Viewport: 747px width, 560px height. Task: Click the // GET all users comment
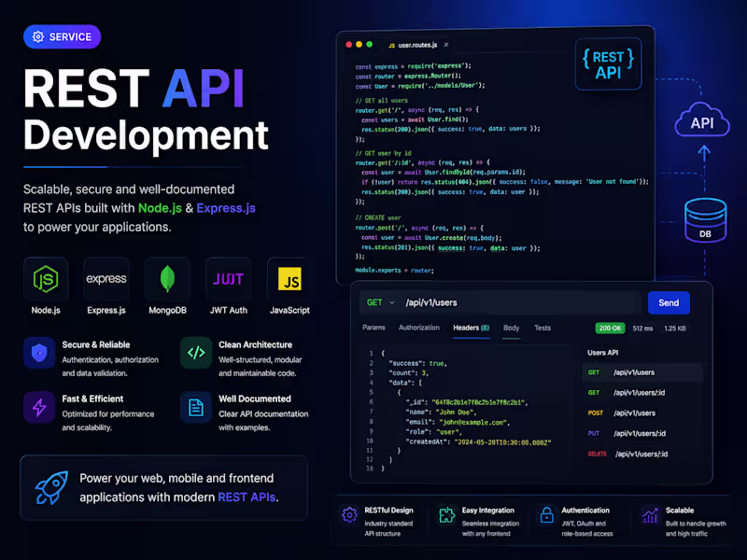click(x=382, y=101)
